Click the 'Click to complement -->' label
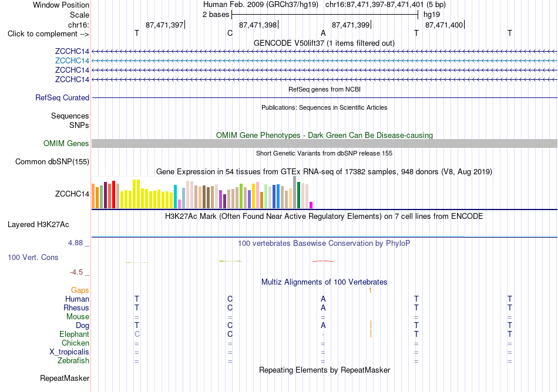 [x=48, y=34]
